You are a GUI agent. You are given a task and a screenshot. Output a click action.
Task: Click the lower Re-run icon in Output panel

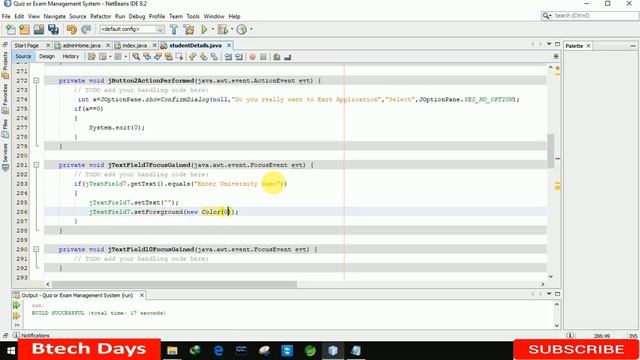pos(16,316)
